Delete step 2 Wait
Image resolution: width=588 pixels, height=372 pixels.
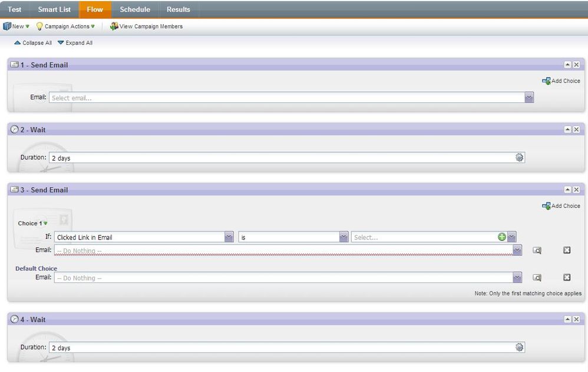coord(577,129)
